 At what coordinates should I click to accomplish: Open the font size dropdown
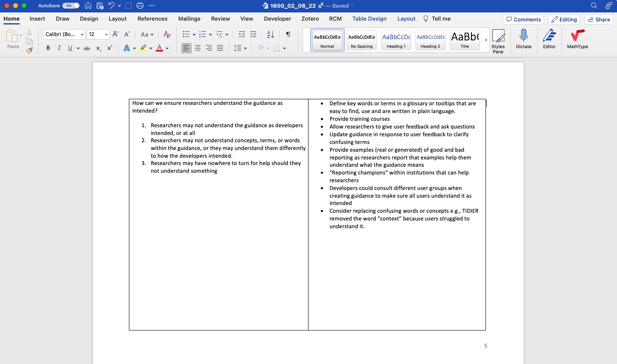pos(106,34)
